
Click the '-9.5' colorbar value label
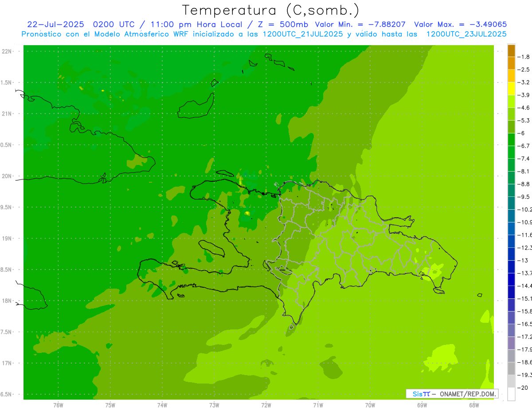coord(524,196)
